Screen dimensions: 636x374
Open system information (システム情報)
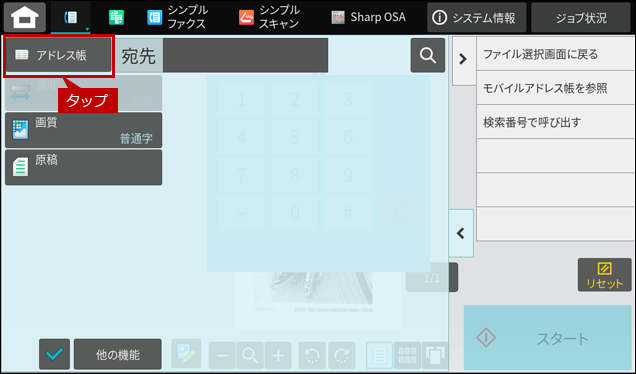click(x=477, y=17)
